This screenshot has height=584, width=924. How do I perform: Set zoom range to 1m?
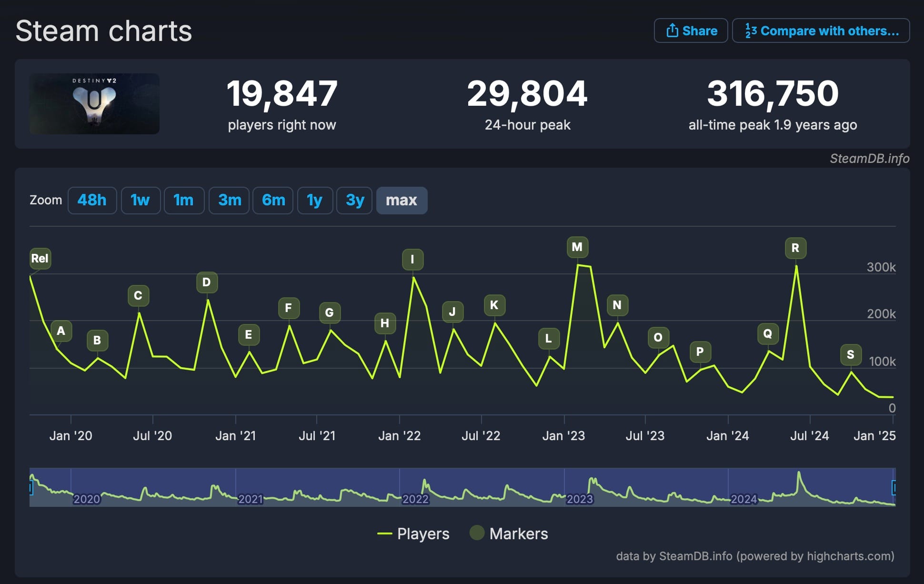184,200
